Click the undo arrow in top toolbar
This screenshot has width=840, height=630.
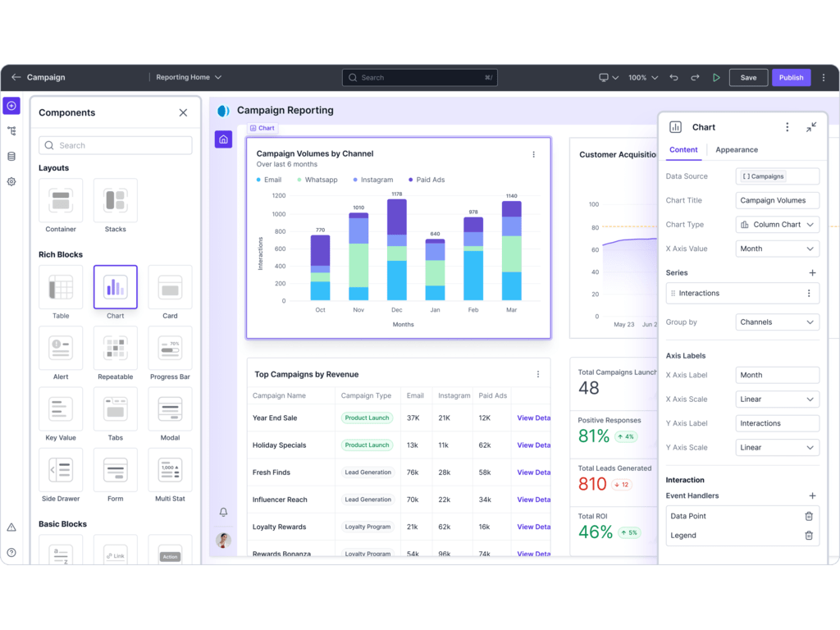(673, 78)
